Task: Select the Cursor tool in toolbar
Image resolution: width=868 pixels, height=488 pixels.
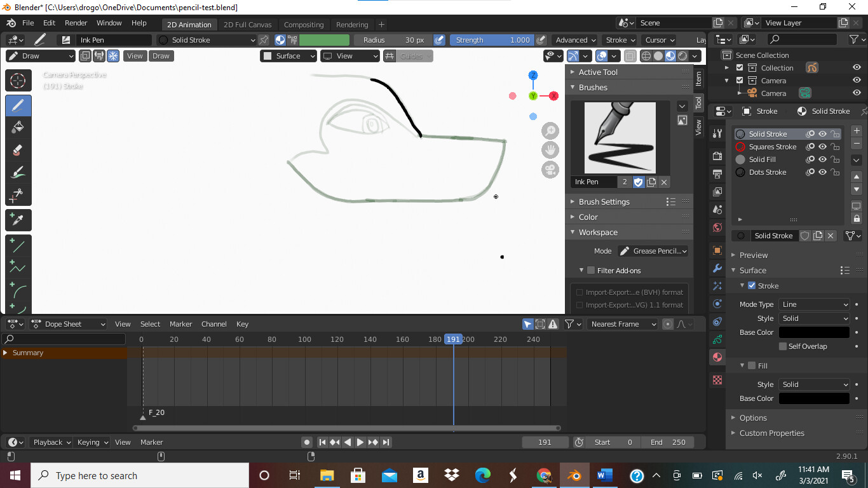Action: point(18,81)
